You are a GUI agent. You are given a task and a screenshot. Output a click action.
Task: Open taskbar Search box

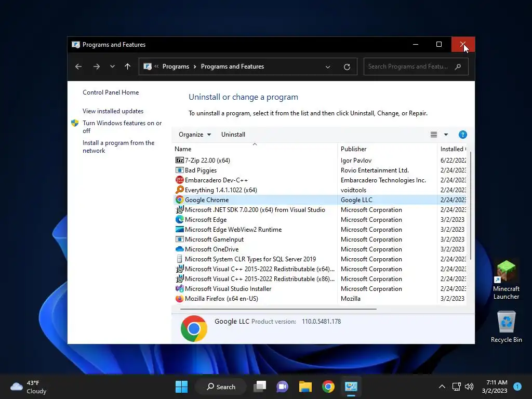221,387
